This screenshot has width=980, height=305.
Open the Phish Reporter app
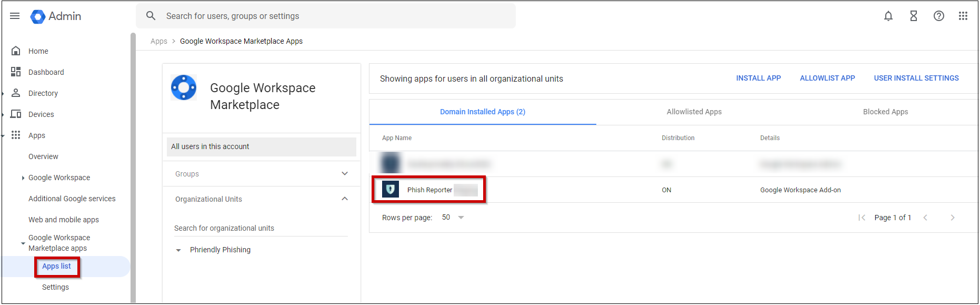(429, 190)
